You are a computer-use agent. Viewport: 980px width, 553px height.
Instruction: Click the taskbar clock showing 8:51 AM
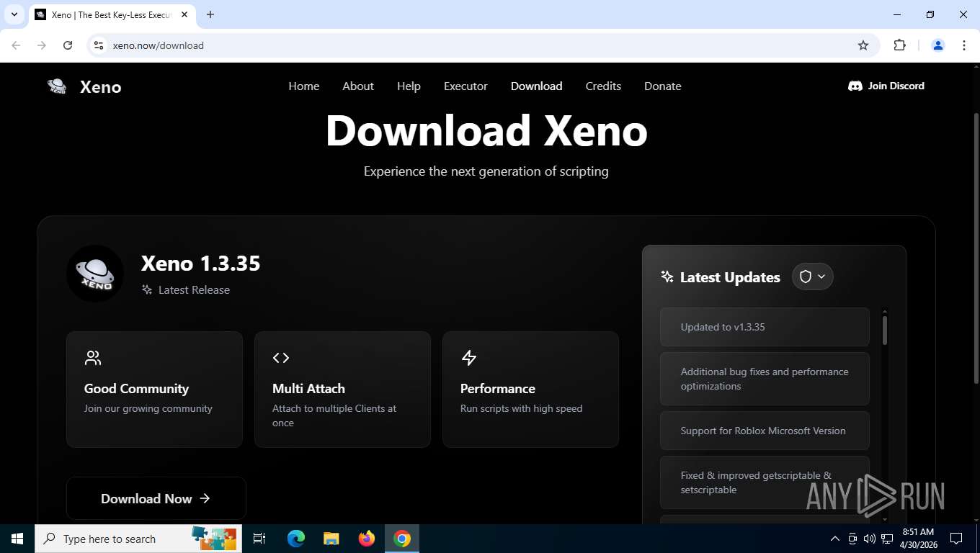click(x=917, y=539)
